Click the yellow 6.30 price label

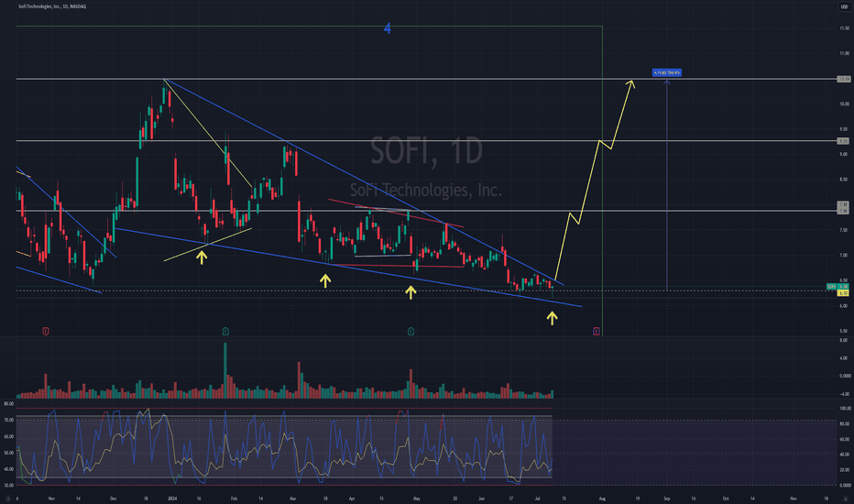click(843, 293)
